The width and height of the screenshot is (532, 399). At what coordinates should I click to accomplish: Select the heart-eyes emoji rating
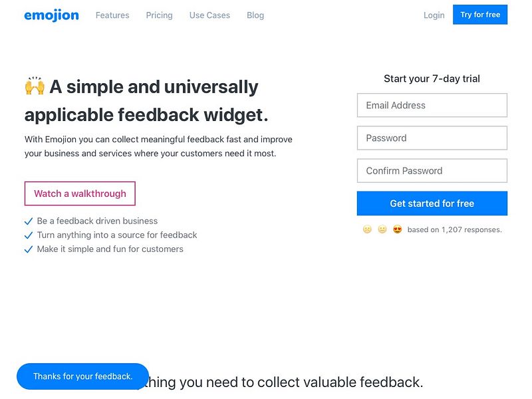(397, 229)
